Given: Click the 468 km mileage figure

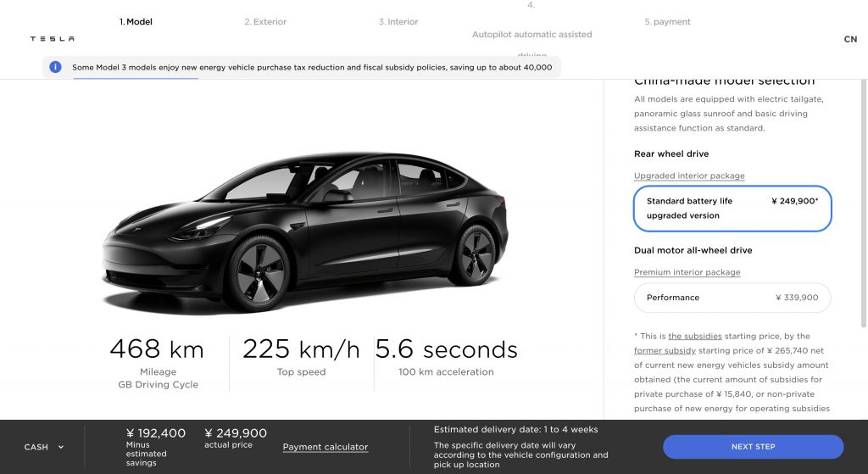Looking at the screenshot, I should (157, 349).
